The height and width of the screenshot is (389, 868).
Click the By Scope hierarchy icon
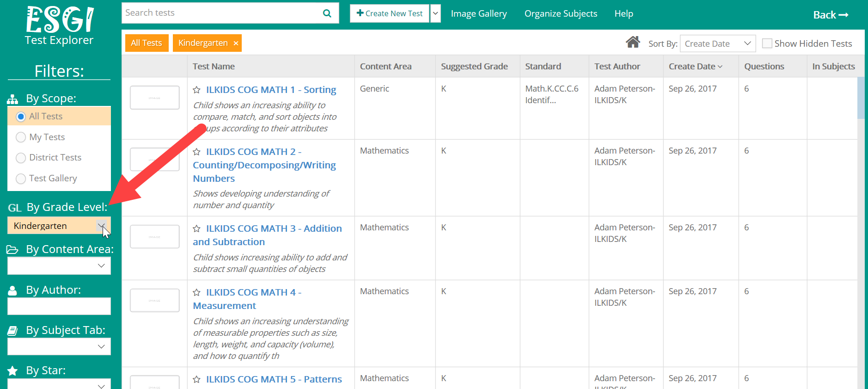pyautogui.click(x=12, y=99)
